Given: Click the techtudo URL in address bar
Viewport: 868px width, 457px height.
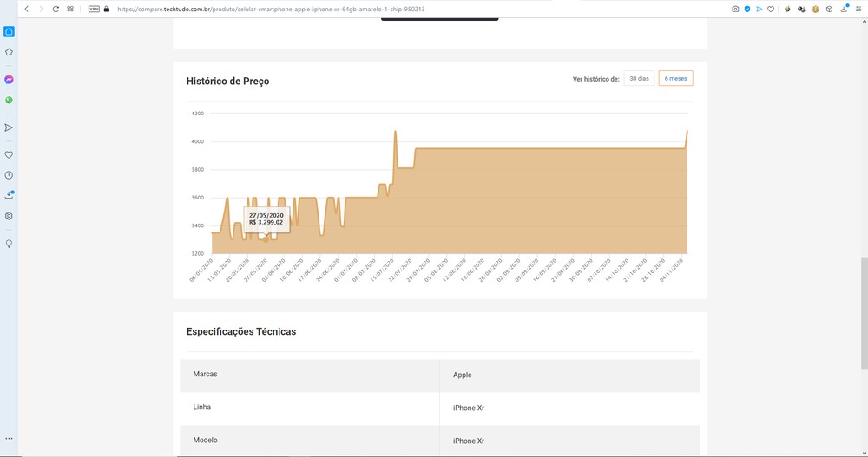Looking at the screenshot, I should pyautogui.click(x=271, y=9).
